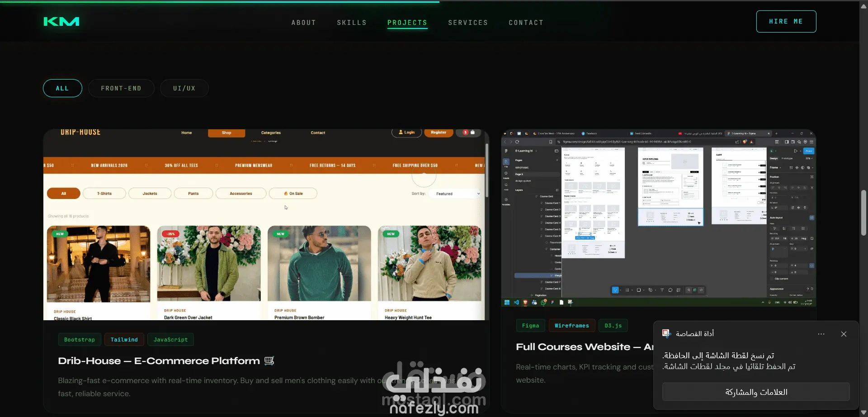Click the blue Share button in Figma preview
The height and width of the screenshot is (417, 868).
pyautogui.click(x=809, y=151)
